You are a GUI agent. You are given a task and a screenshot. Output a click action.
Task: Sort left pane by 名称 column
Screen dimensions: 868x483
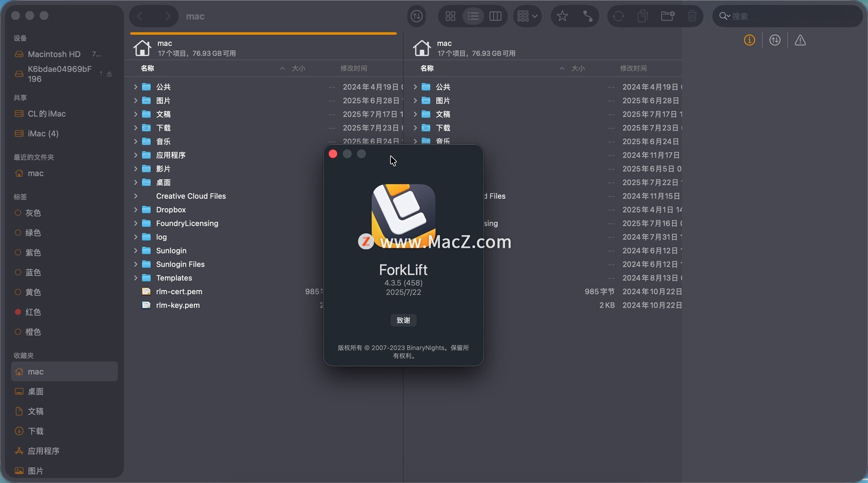point(147,68)
